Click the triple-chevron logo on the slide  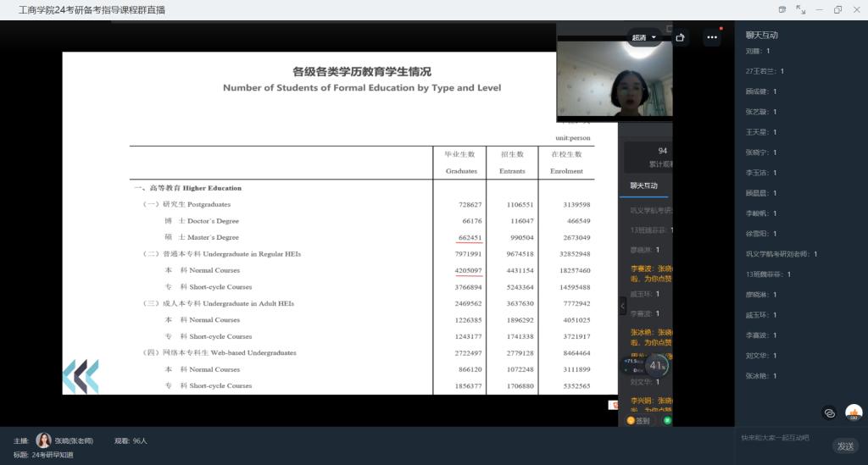(x=81, y=376)
